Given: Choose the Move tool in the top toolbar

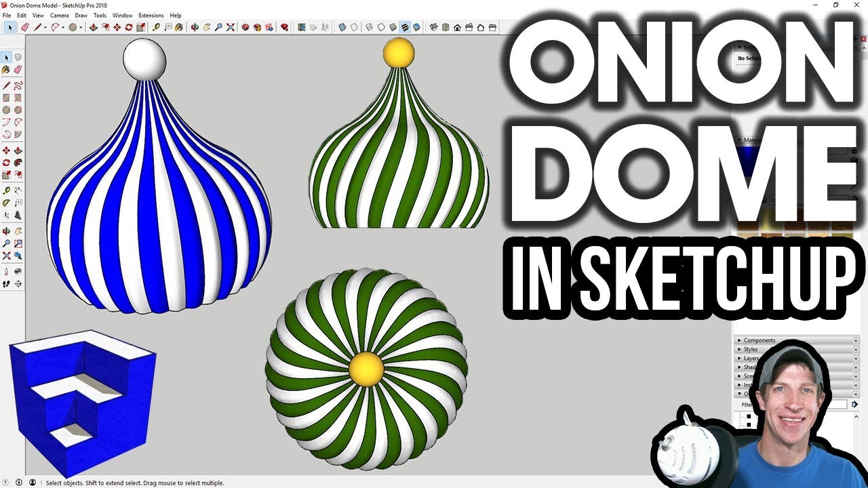Looking at the screenshot, I should [x=117, y=27].
